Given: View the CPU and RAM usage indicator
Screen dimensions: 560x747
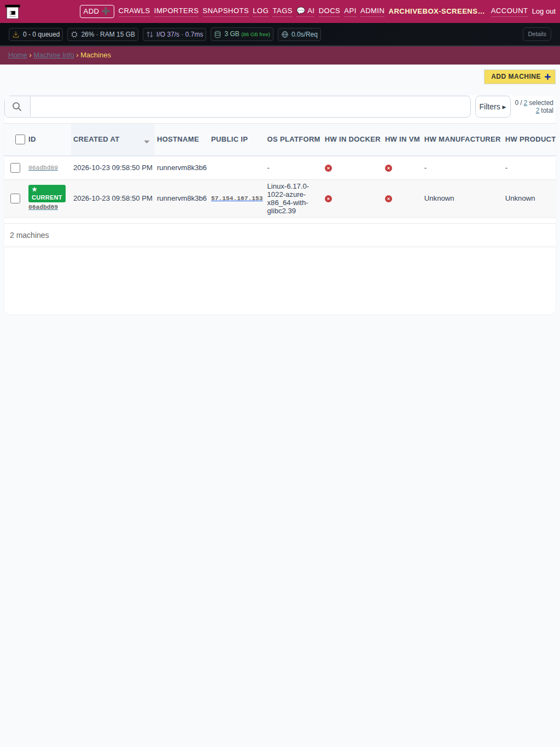Looking at the screenshot, I should point(103,34).
